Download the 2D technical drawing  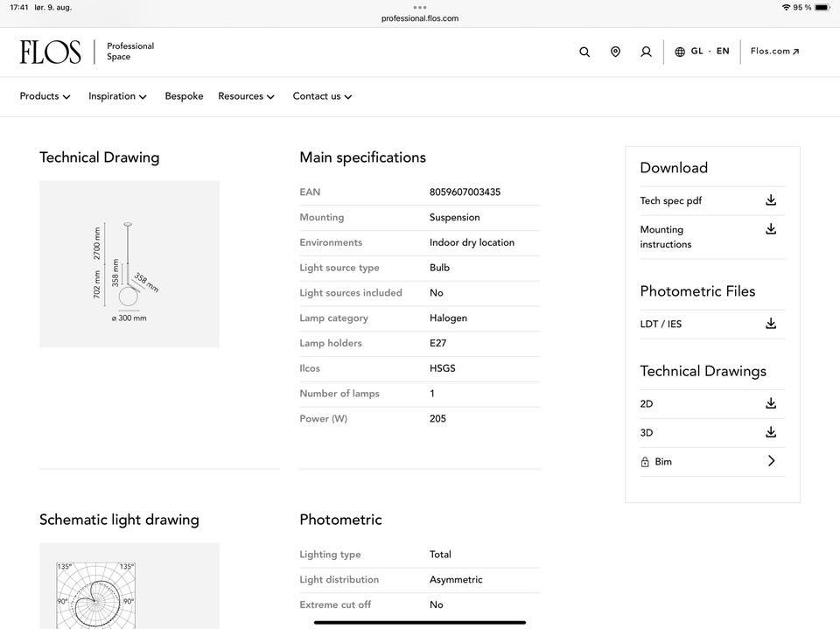(x=771, y=403)
